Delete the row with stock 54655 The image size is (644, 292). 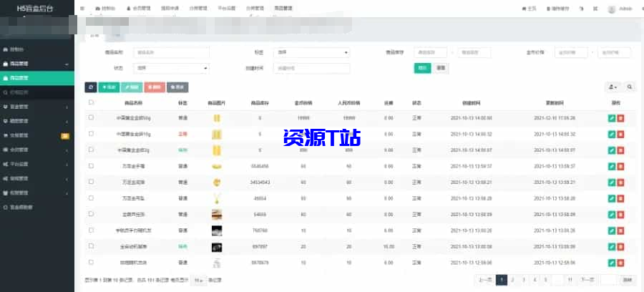620,215
